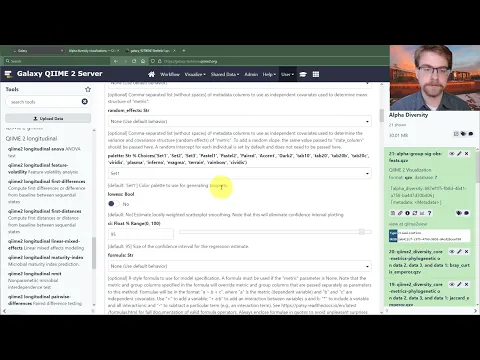Viewport: 480px width, 360px height.
Task: Open the User menu dropdown
Action: [x=287, y=74]
